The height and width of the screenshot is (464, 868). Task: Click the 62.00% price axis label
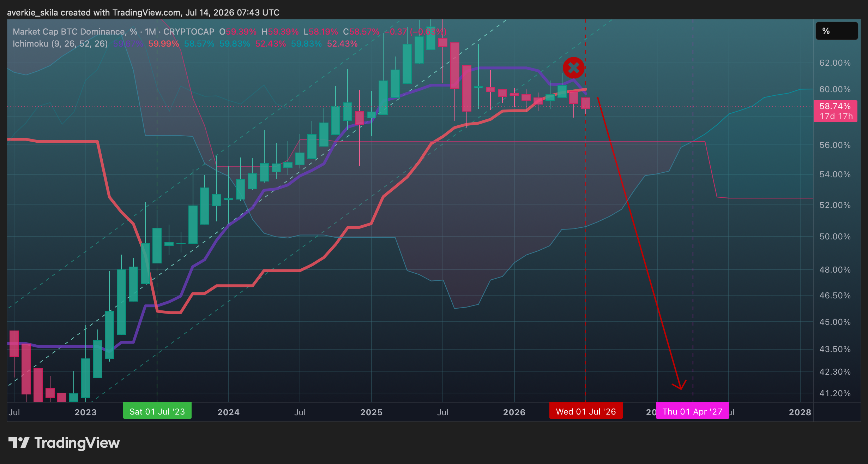pyautogui.click(x=835, y=63)
